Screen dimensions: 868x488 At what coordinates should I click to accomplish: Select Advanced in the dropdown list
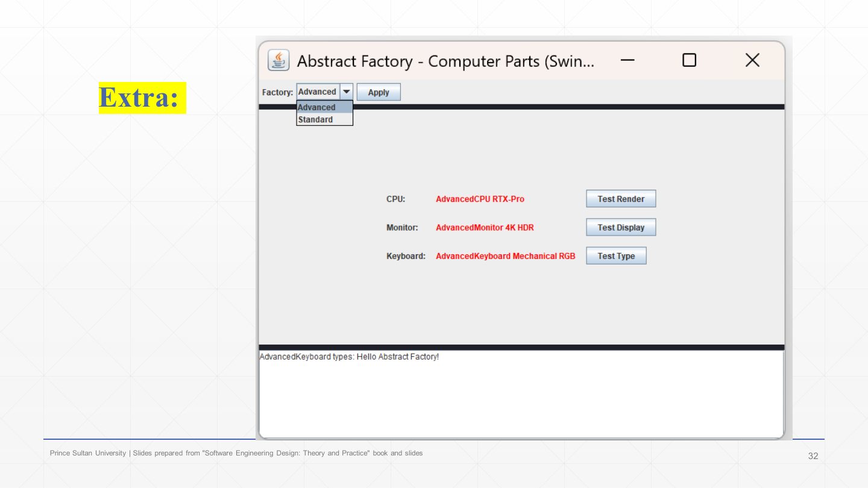[x=324, y=107]
